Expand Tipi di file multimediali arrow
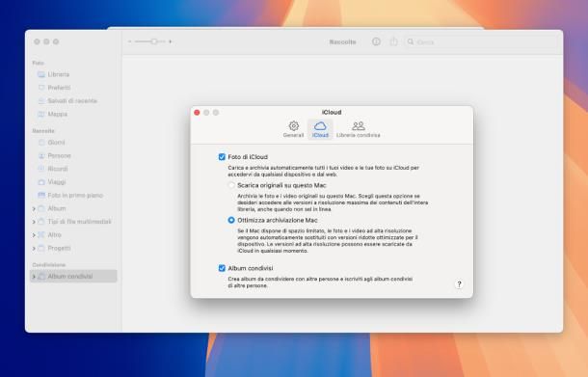This screenshot has width=588, height=377. (34, 222)
